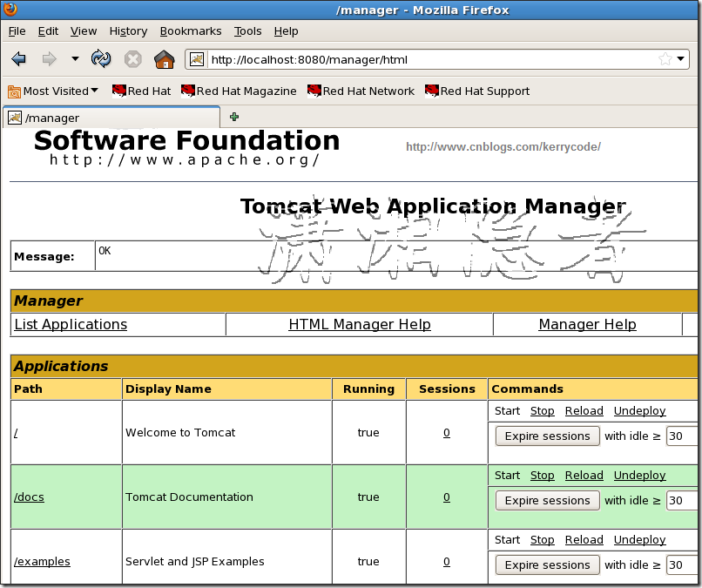Click the 'Servlet and JSP Examples' display name
The height and width of the screenshot is (588, 702).
point(195,562)
